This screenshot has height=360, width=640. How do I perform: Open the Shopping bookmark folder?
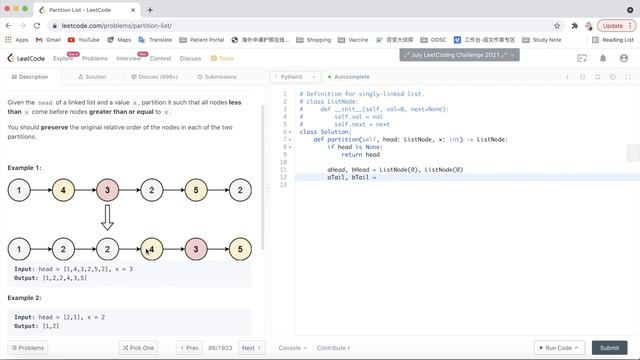tap(313, 40)
